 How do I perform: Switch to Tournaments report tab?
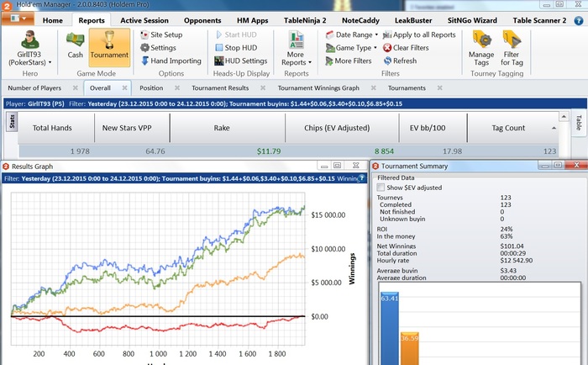pyautogui.click(x=407, y=87)
